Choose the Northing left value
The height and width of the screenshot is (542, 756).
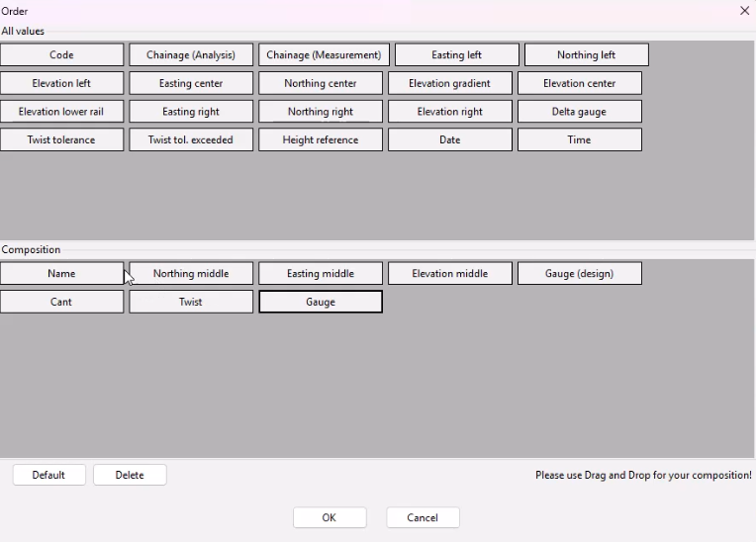(x=586, y=55)
